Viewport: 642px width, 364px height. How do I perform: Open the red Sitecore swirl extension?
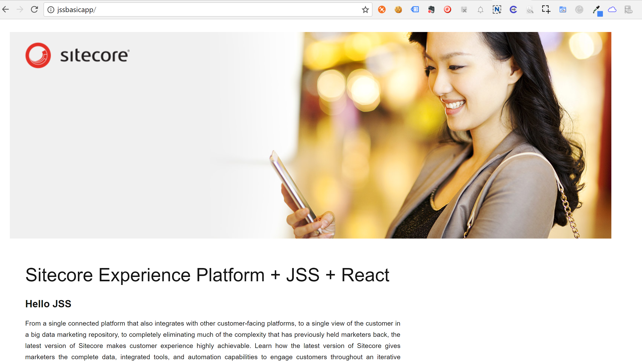pyautogui.click(x=448, y=10)
